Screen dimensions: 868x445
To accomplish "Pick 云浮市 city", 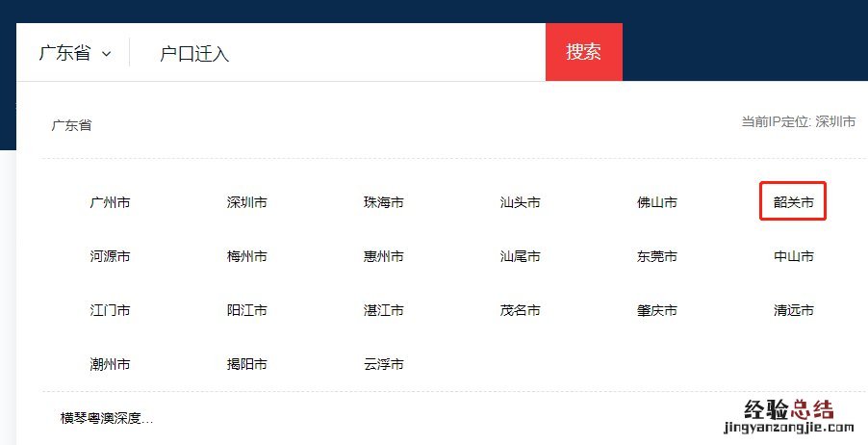I will [384, 365].
